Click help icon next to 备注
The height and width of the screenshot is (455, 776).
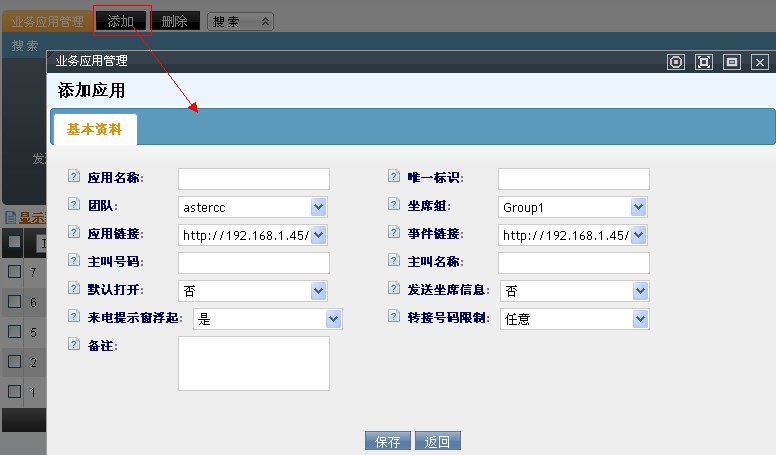pyautogui.click(x=73, y=344)
